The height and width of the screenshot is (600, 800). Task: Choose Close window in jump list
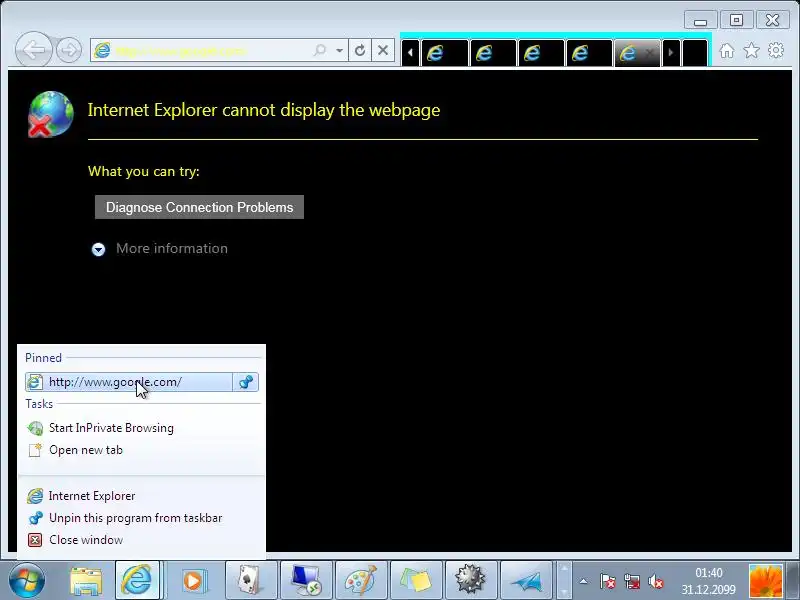tap(86, 540)
